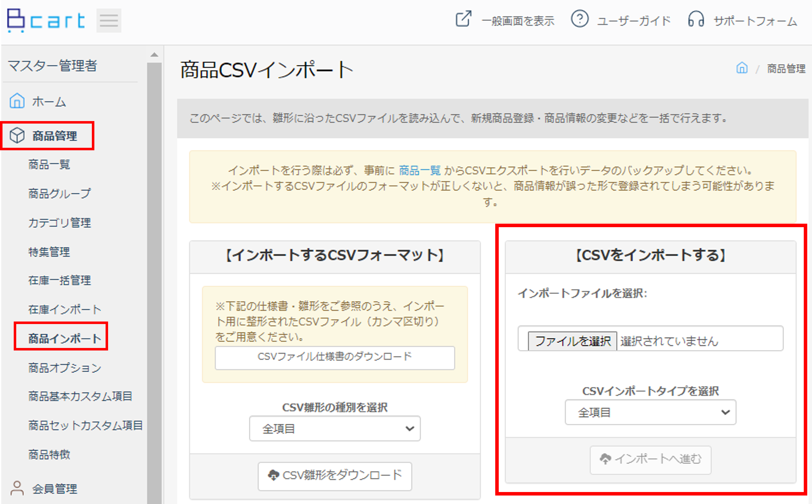Screen dimensions: 812x504
Task: Click the question mark user guide icon
Action: pyautogui.click(x=579, y=19)
